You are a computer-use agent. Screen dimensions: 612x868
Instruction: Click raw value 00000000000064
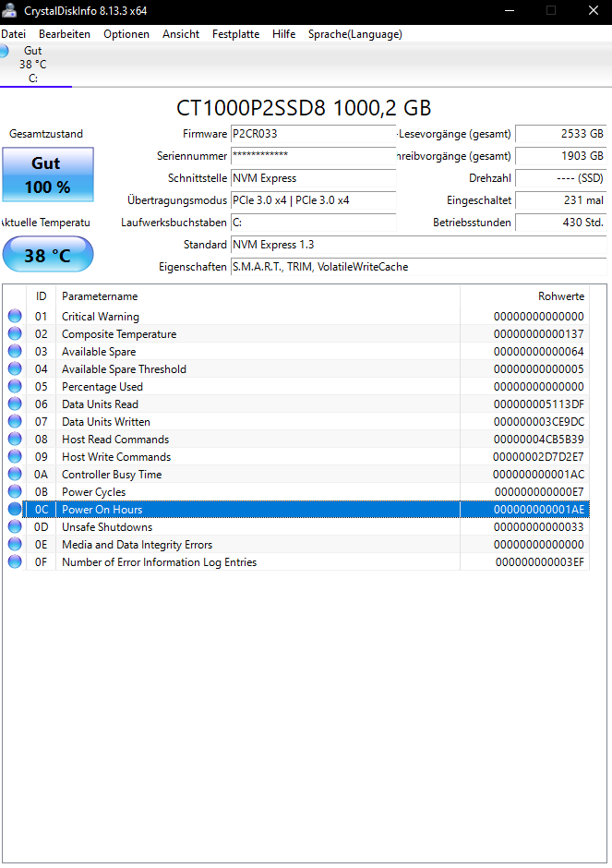click(538, 352)
